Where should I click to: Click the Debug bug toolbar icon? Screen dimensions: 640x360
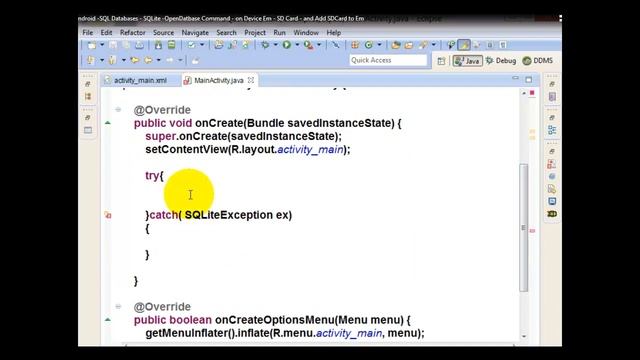pyautogui.click(x=265, y=45)
